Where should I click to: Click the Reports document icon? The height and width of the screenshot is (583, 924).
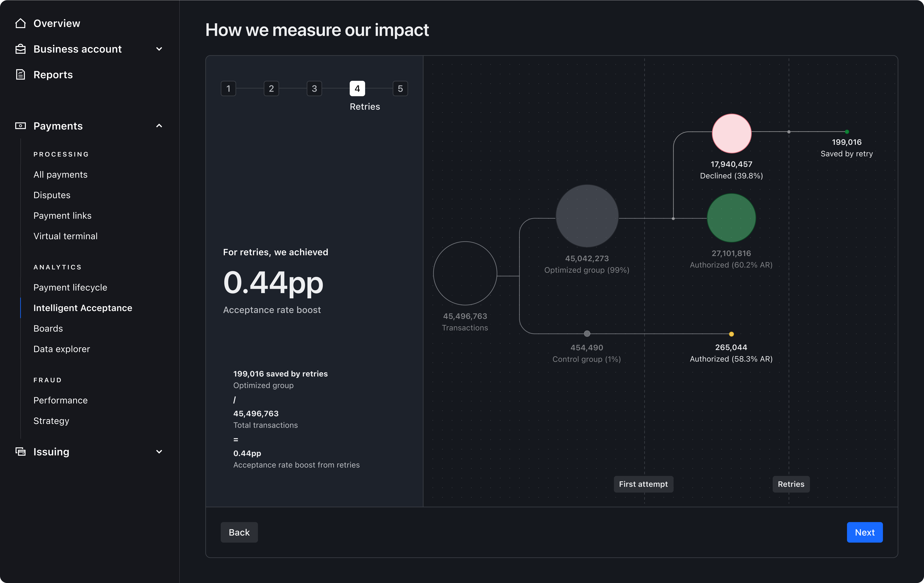click(x=20, y=74)
